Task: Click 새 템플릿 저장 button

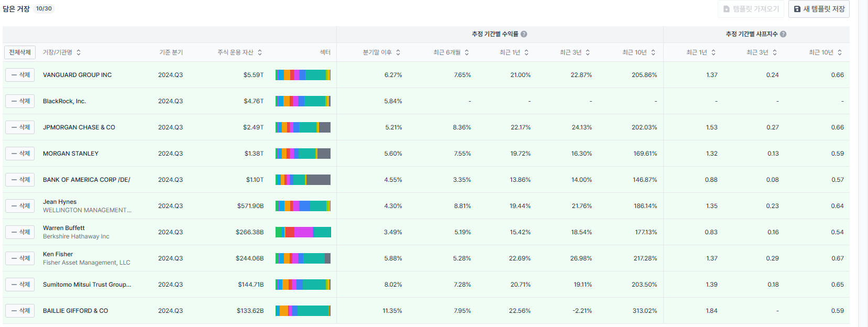Action: point(819,9)
